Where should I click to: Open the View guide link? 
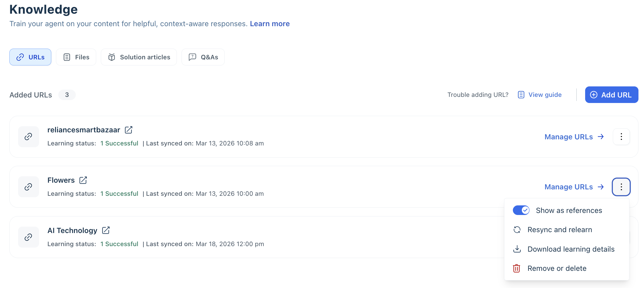point(540,95)
